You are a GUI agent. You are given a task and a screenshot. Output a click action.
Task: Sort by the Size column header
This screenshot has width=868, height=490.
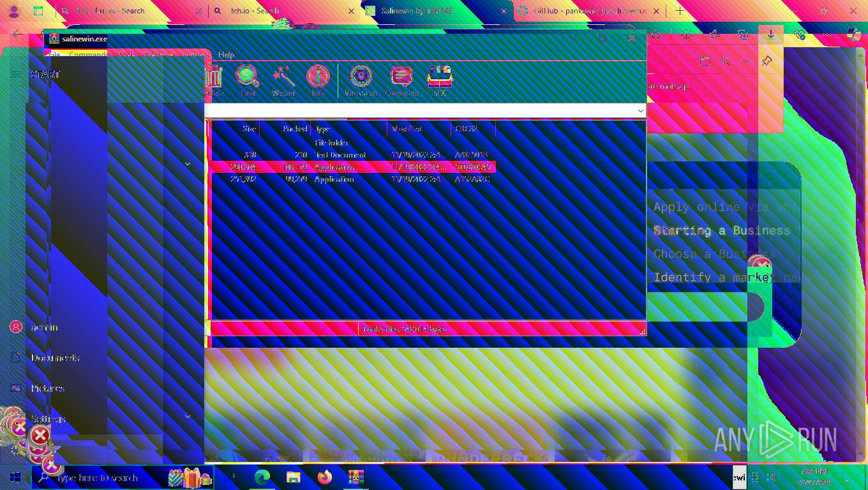[x=235, y=129]
